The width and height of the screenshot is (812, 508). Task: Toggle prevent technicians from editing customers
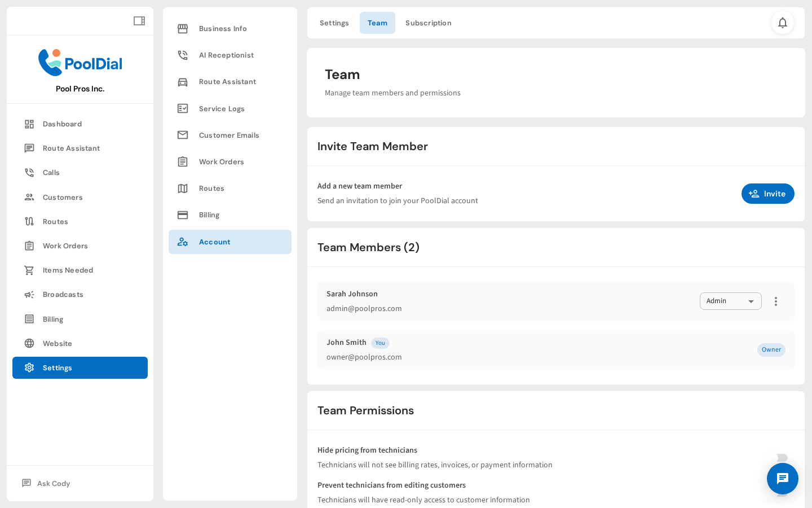point(783,493)
